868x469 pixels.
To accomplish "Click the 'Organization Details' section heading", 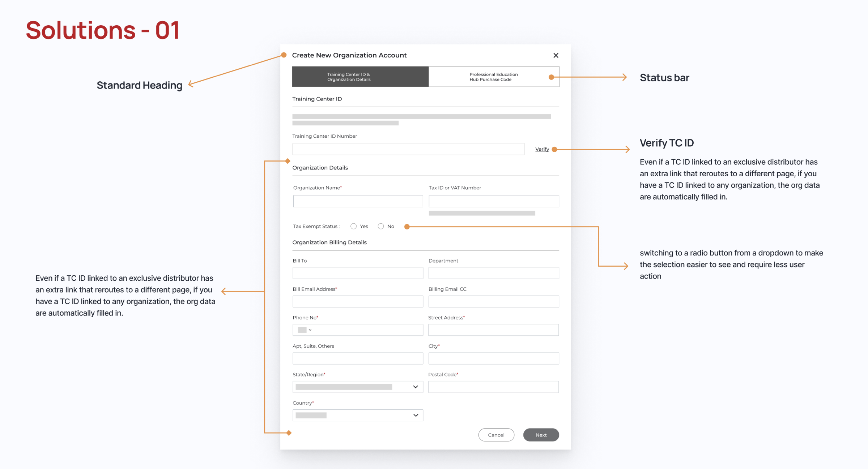I will (320, 168).
